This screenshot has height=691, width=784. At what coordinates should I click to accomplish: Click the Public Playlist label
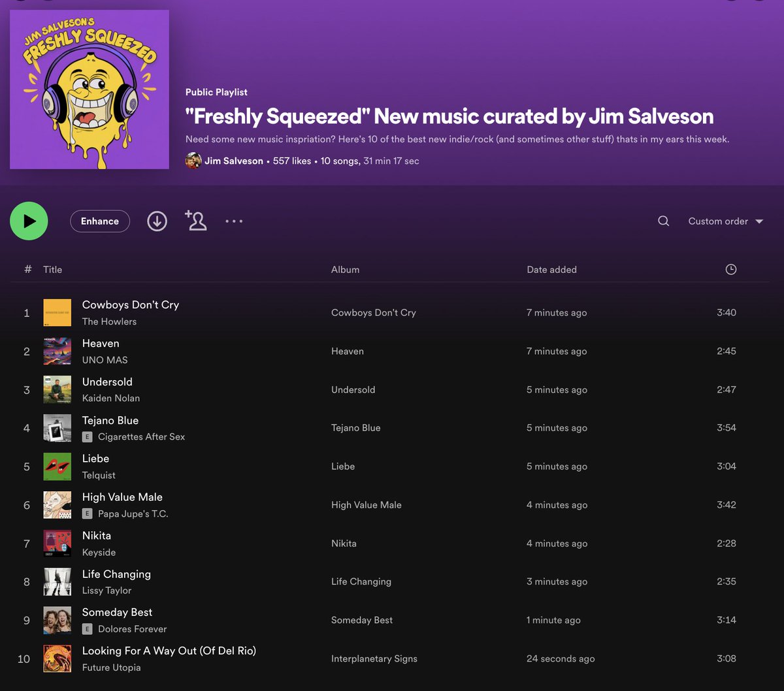(216, 92)
